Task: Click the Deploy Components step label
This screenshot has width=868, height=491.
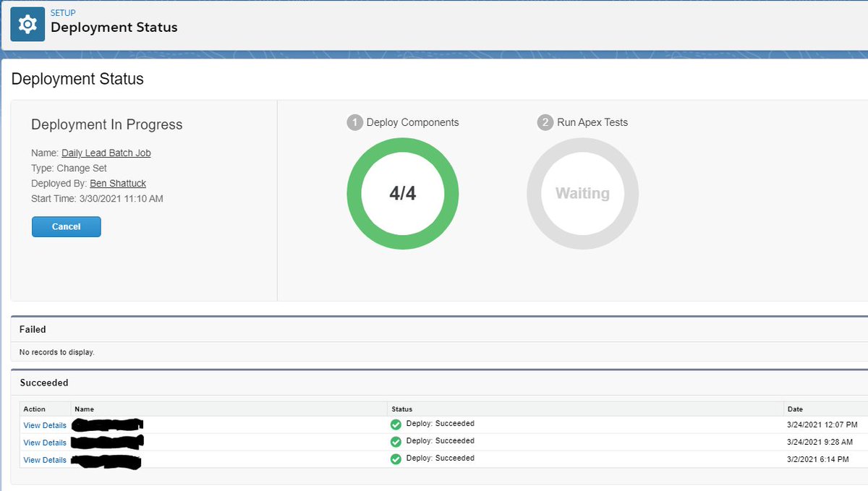Action: point(412,122)
